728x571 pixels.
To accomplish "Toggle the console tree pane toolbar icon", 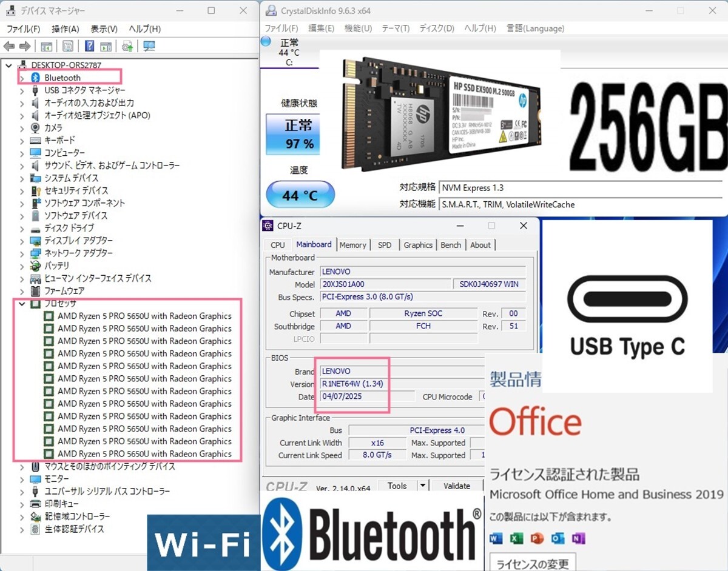I will pyautogui.click(x=46, y=47).
